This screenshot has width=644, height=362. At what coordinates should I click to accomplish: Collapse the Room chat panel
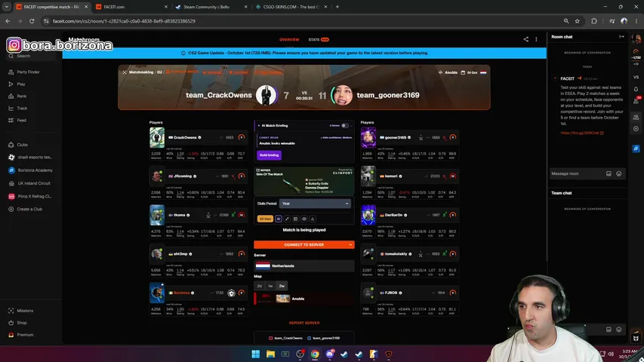tap(621, 36)
